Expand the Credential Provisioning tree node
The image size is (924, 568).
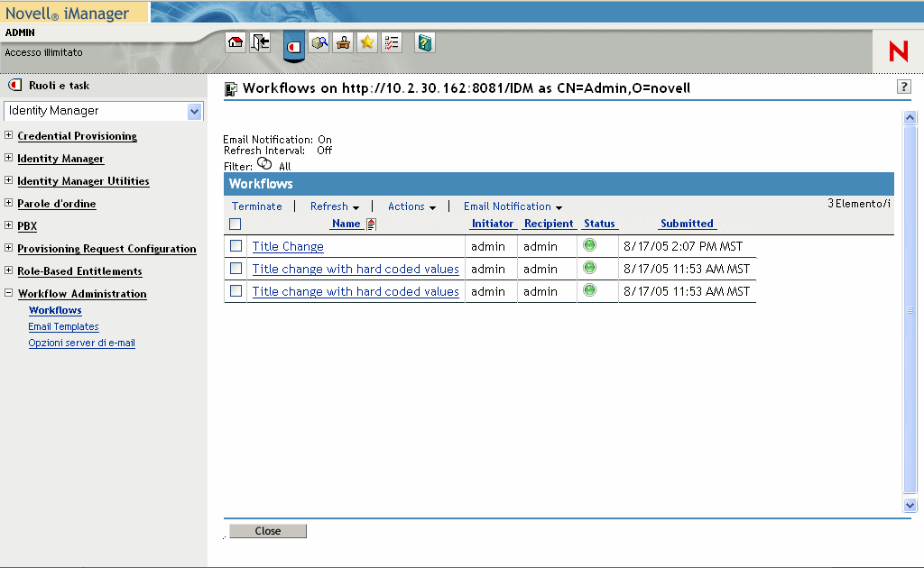(x=9, y=136)
